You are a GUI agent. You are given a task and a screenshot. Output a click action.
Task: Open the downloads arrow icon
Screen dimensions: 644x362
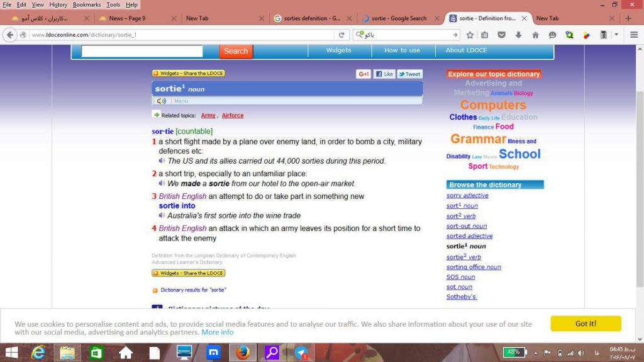point(518,35)
